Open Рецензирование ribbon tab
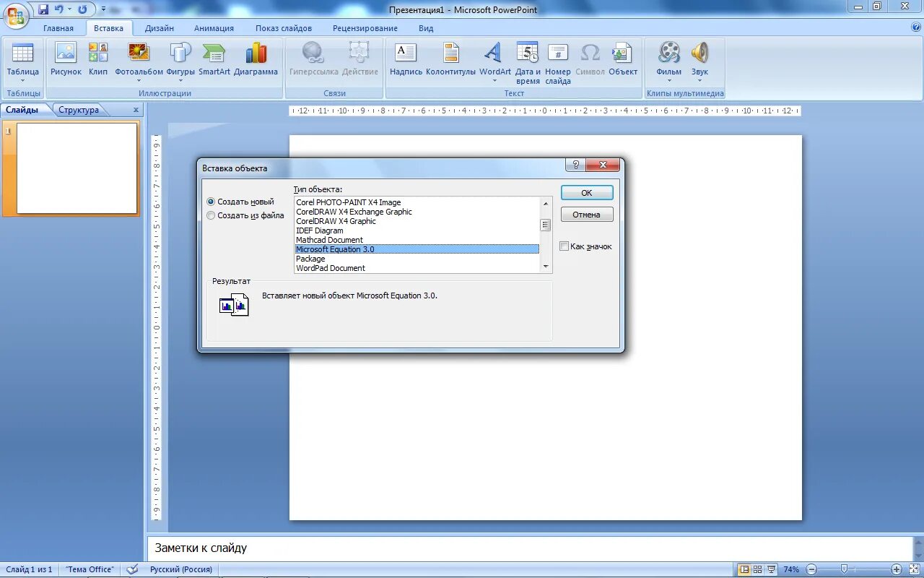The image size is (924, 578). point(365,28)
